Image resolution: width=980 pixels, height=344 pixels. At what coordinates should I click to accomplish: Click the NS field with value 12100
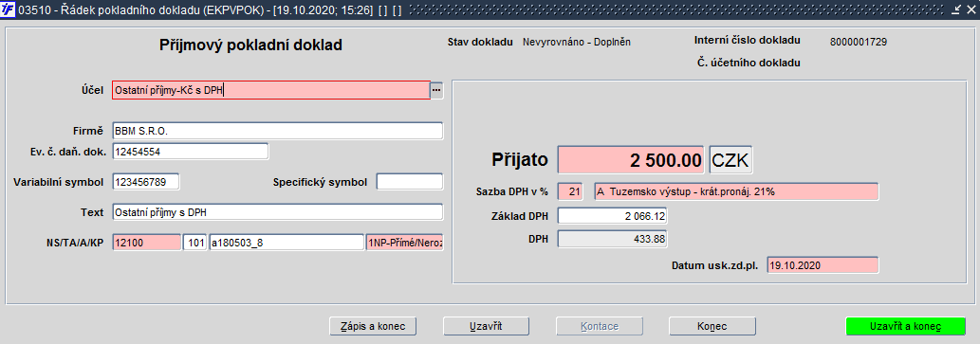147,243
